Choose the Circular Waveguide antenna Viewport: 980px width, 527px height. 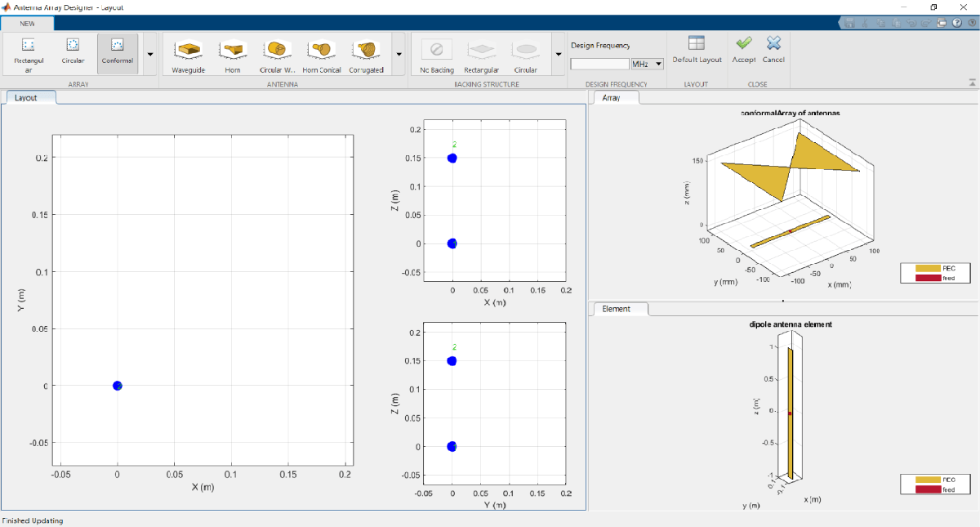(x=277, y=56)
